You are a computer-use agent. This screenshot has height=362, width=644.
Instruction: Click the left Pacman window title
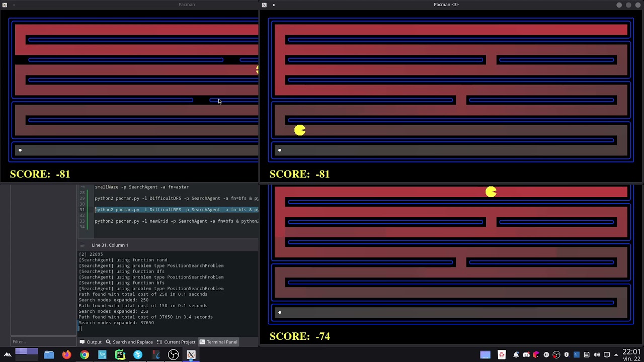[187, 5]
